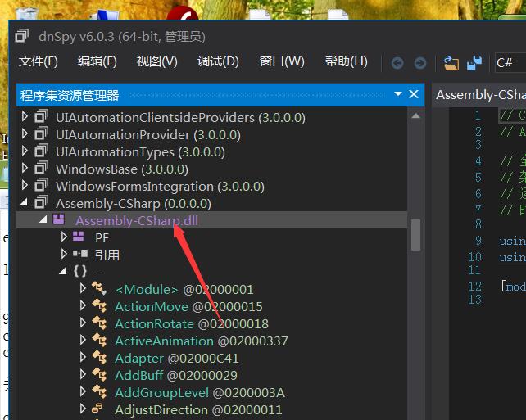This screenshot has height=420, width=526.
Task: Expand WindowsBase node
Action: [x=25, y=168]
